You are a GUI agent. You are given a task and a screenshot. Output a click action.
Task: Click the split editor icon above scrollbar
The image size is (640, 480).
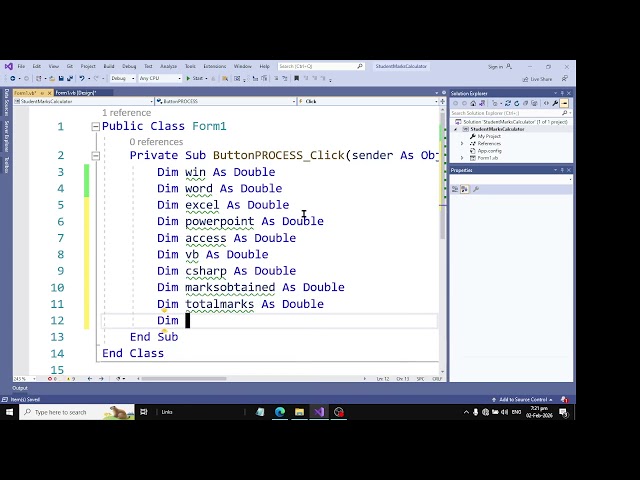click(442, 101)
